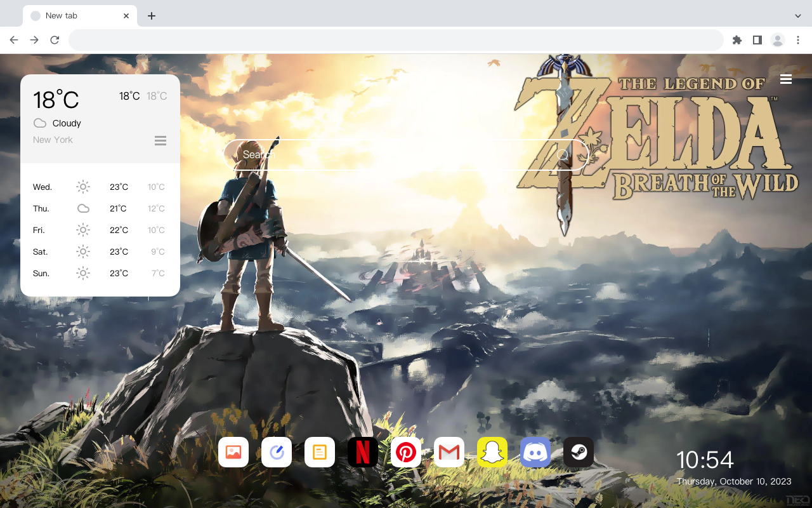
Task: Open the blue to-do checkmark shortcut
Action: [277, 452]
